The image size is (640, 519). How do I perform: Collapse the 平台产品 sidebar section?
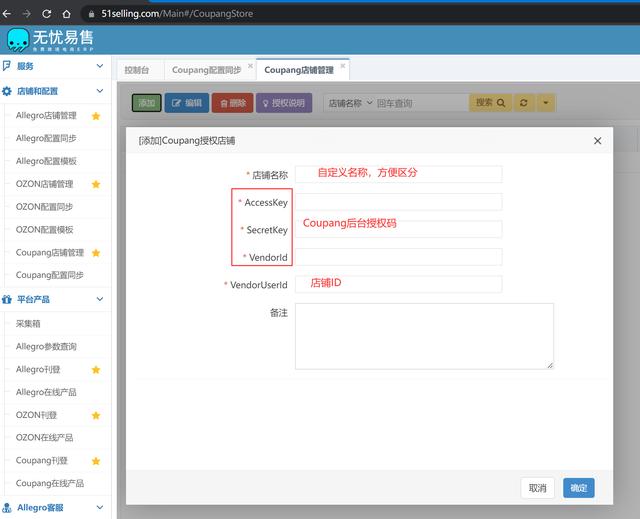click(x=99, y=299)
